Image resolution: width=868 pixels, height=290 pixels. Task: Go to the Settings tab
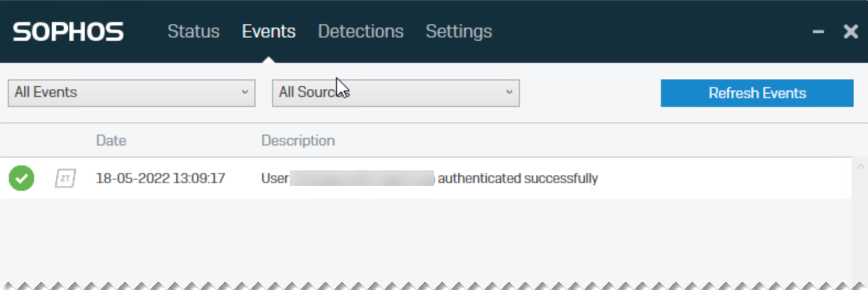[x=459, y=31]
